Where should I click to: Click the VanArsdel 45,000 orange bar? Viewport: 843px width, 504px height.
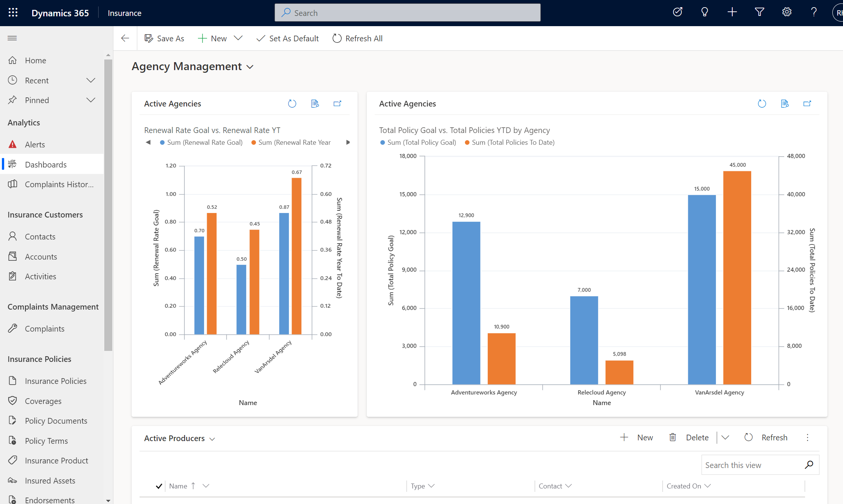[x=737, y=277]
